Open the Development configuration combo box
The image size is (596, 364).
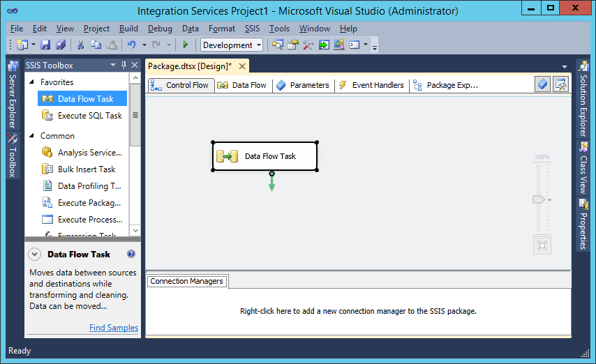232,45
